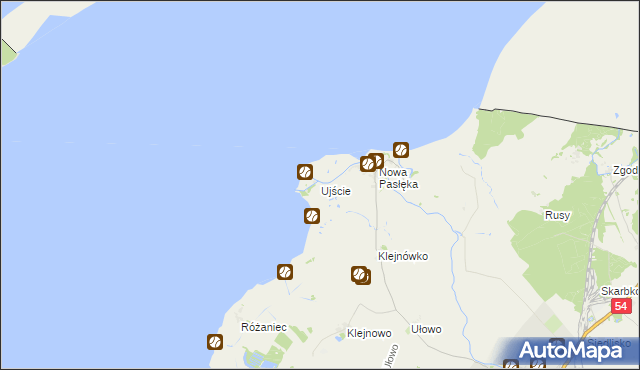The height and width of the screenshot is (370, 640).
Task: Select the sports marker directly south of Ujście label
Action: point(312,216)
